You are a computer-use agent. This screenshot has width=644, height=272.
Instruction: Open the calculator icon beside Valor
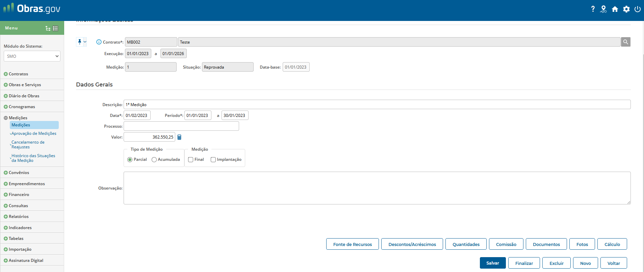179,137
